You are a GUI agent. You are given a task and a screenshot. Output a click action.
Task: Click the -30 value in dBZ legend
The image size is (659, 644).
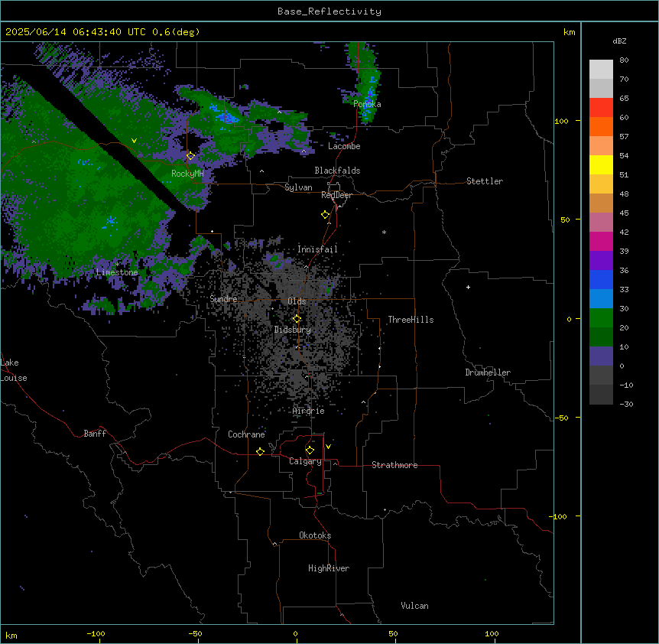626,404
